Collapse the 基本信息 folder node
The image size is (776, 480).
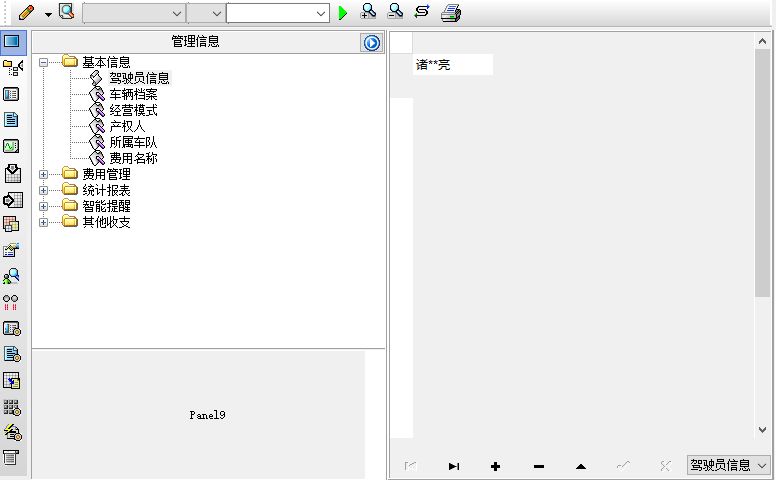(x=44, y=62)
